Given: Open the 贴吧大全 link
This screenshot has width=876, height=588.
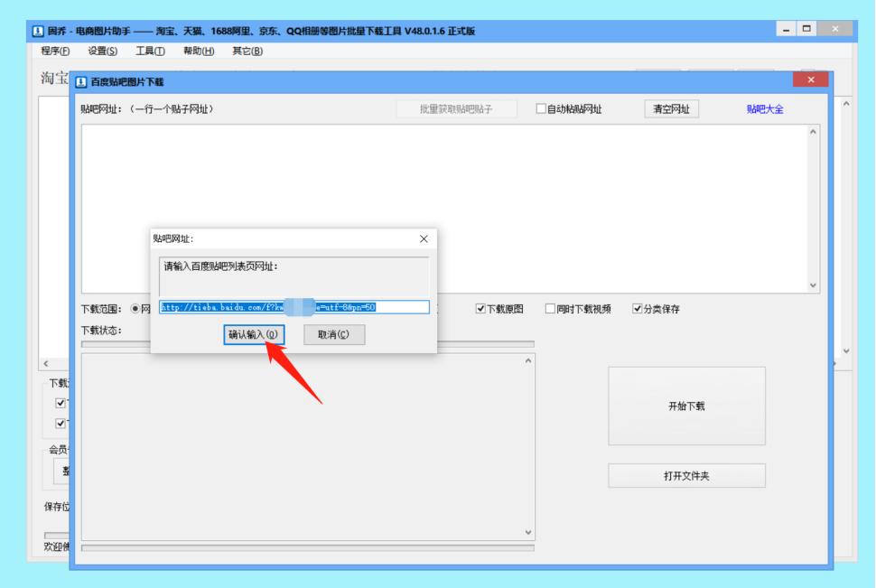Looking at the screenshot, I should click(765, 109).
